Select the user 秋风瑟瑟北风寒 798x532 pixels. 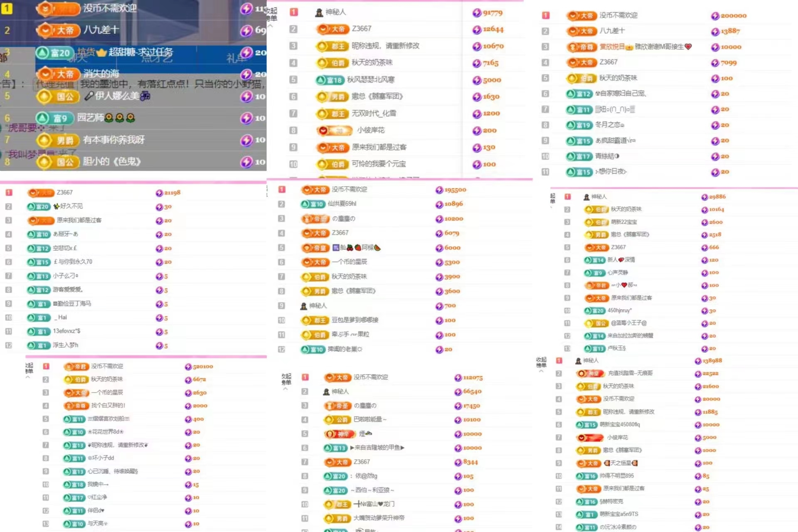pos(371,80)
